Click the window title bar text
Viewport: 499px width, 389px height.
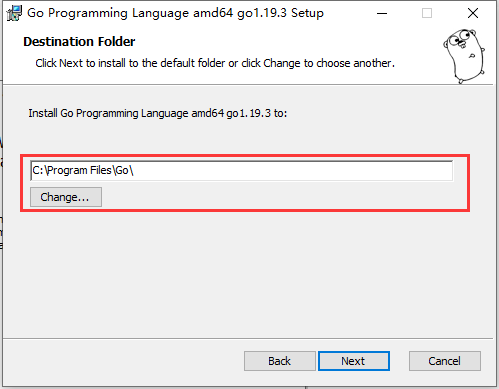coord(175,13)
